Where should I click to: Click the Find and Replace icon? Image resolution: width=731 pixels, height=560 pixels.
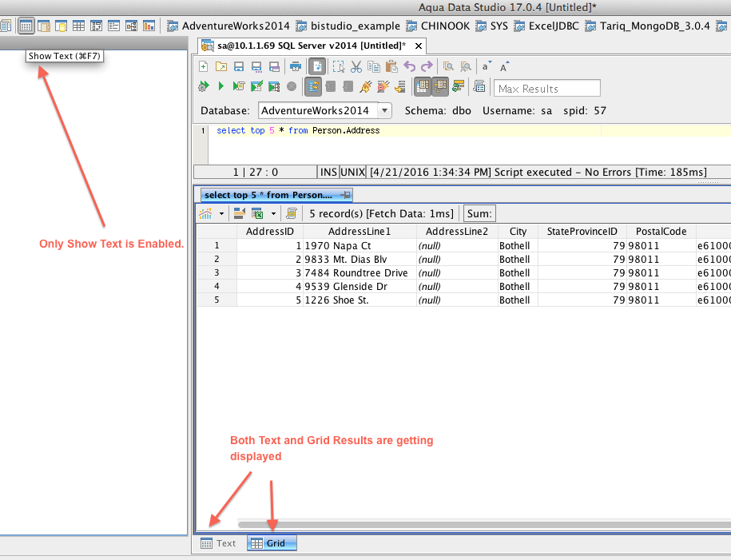466,66
